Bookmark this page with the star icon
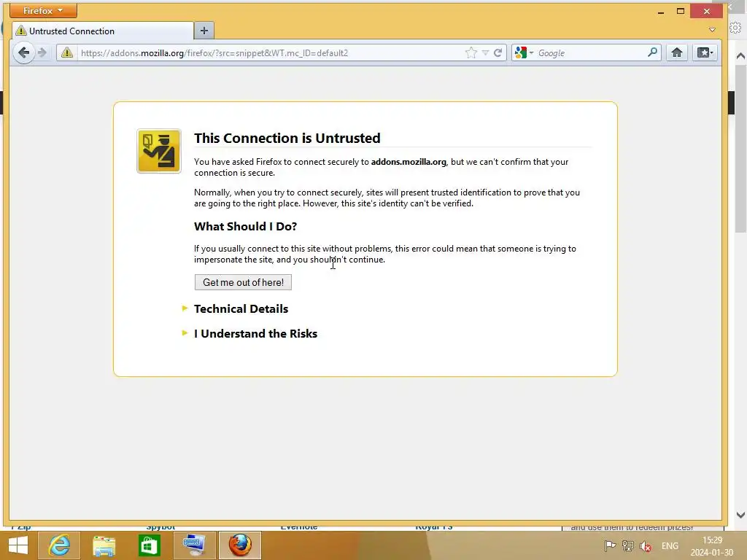Viewport: 747px width, 560px height. (x=471, y=52)
